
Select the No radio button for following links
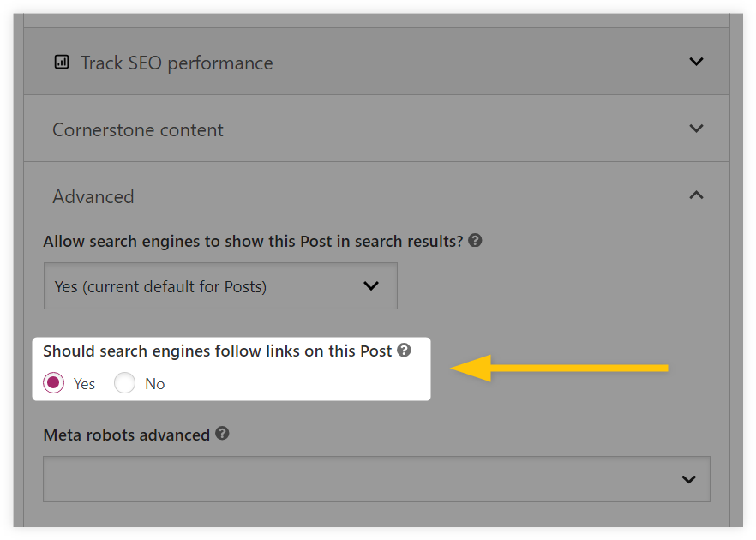point(124,383)
